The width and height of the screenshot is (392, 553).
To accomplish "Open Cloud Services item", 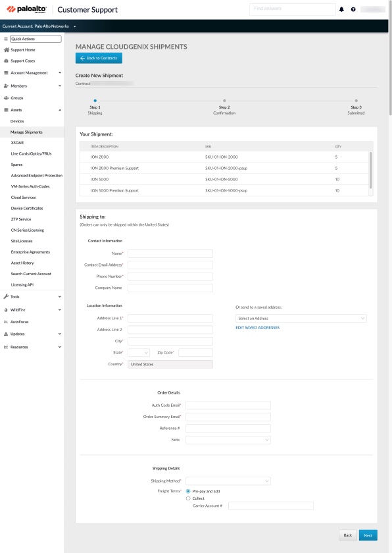I will tap(23, 197).
